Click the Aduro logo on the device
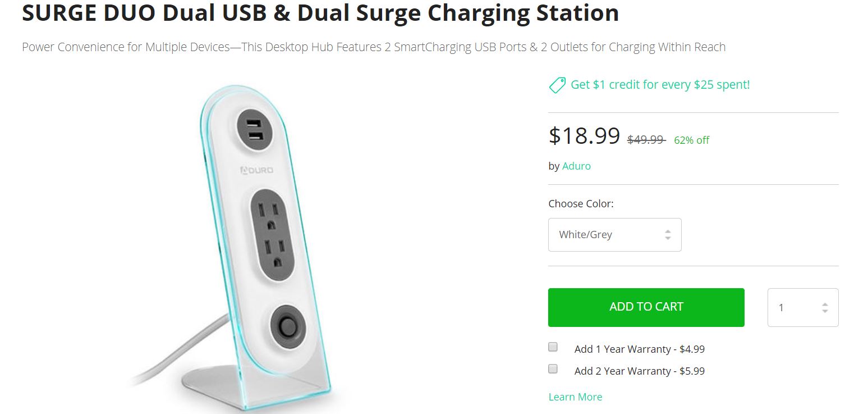Screen dimensions: 868x414 point(256,170)
